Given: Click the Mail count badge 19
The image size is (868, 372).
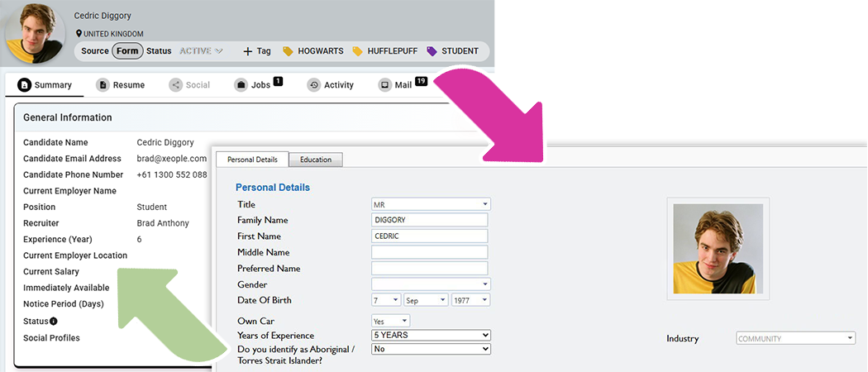Looking at the screenshot, I should pos(421,81).
